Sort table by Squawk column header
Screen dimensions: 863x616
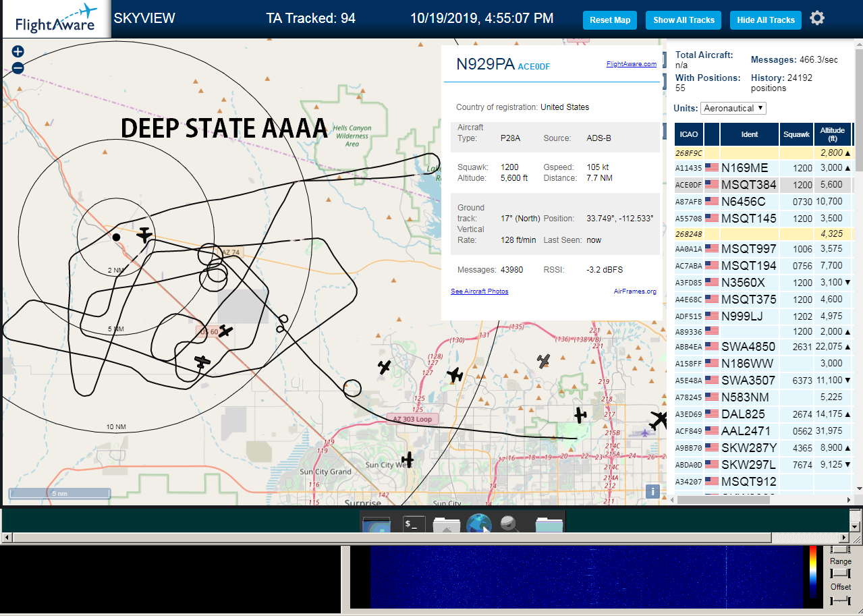point(796,134)
